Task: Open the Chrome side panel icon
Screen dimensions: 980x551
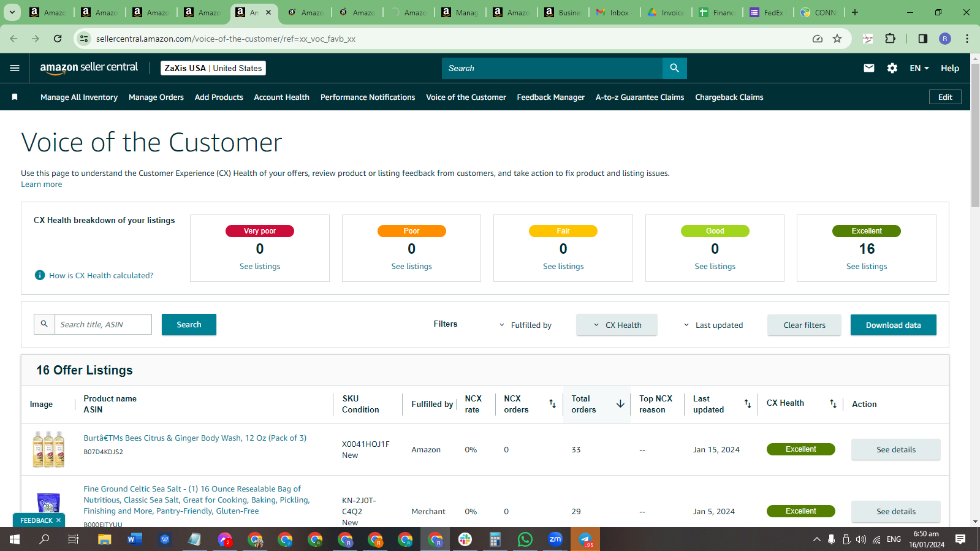Action: (923, 39)
